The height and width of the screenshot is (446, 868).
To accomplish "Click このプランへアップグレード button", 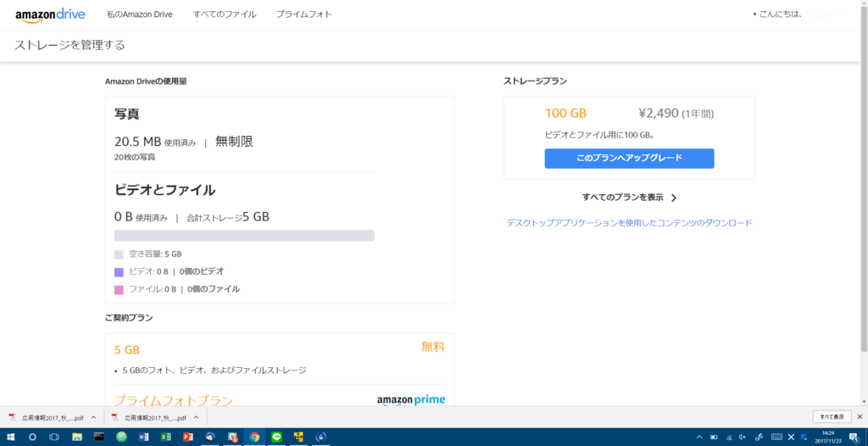I will pos(630,158).
